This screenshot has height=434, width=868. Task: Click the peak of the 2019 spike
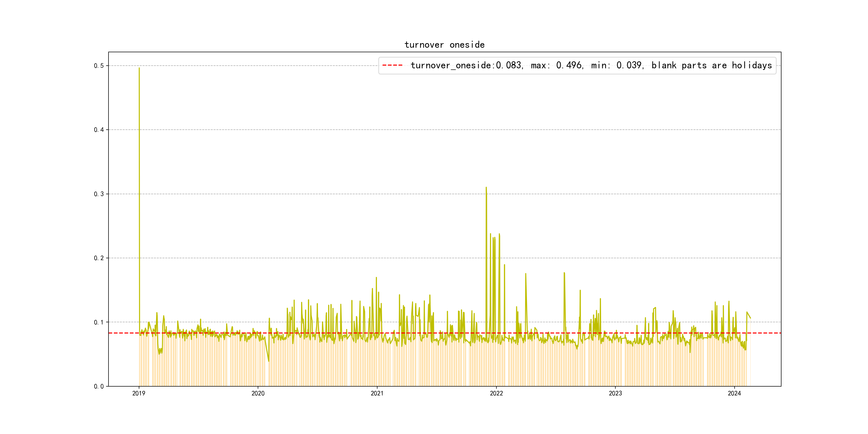click(139, 68)
